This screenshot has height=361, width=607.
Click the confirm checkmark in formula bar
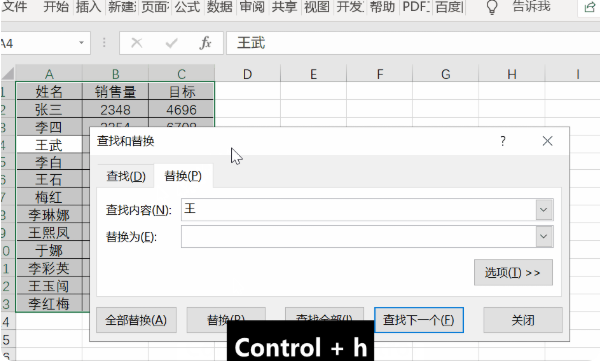(171, 43)
